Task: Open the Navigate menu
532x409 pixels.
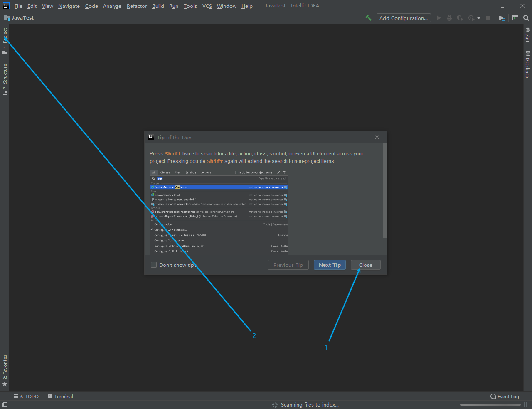Action: (69, 6)
